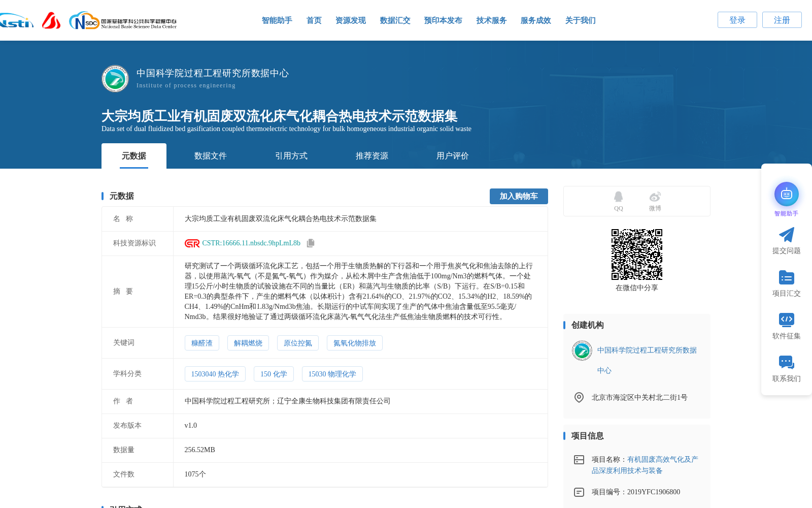The image size is (812, 508).
Task: Click the 加入购物车 button
Action: 519,196
